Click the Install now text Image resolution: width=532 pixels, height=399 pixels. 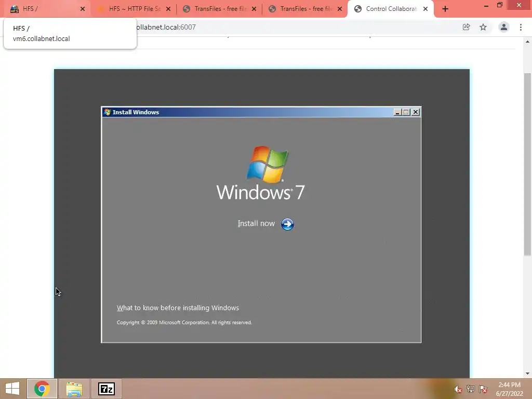pyautogui.click(x=256, y=223)
